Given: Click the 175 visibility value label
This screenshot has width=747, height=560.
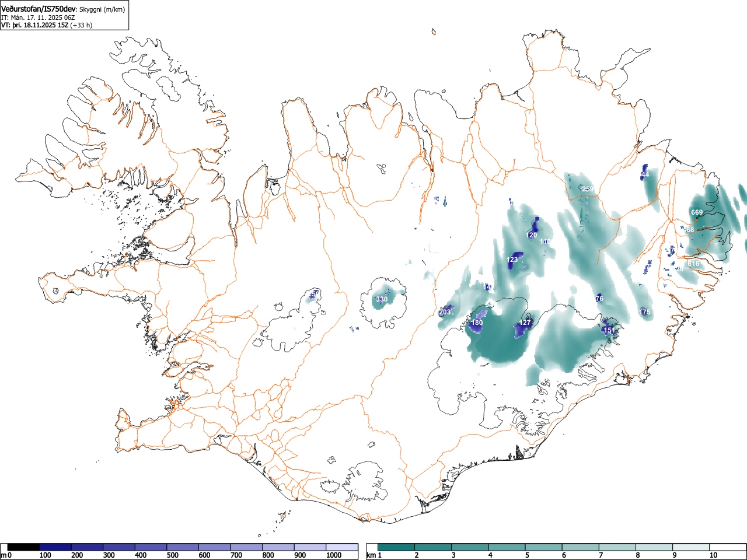Looking at the screenshot, I should [x=645, y=312].
